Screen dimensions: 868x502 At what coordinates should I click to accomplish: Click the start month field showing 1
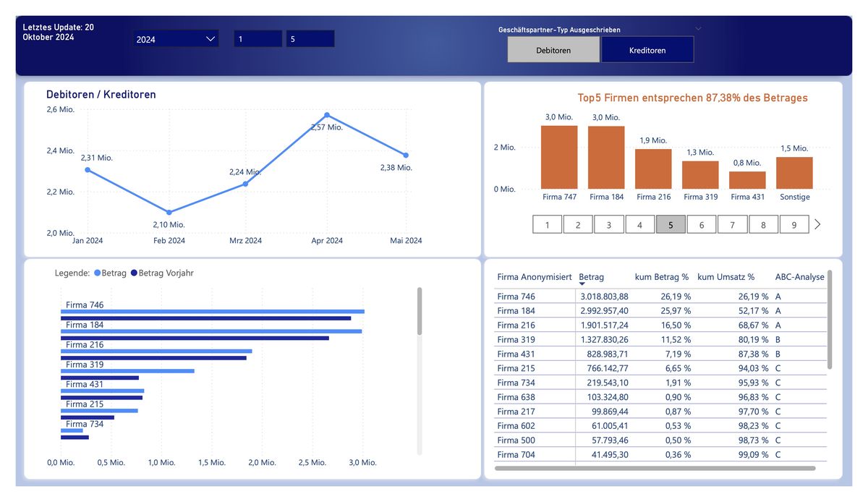(x=258, y=39)
